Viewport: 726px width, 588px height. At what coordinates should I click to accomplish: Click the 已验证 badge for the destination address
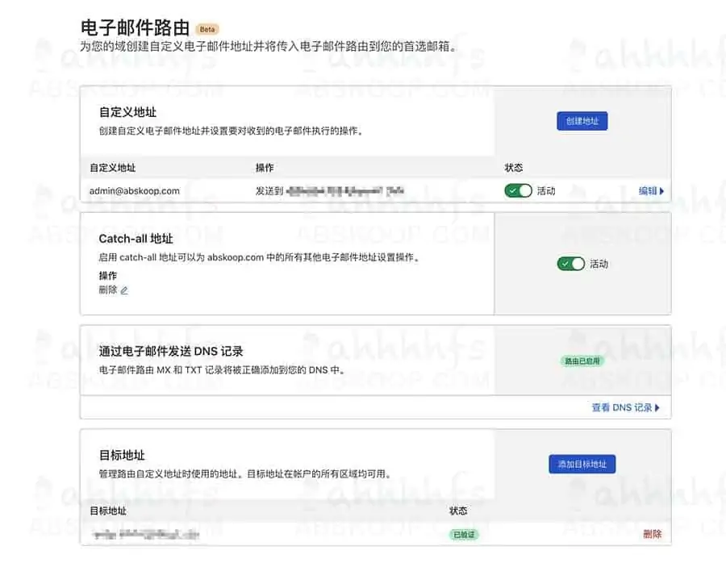465,534
